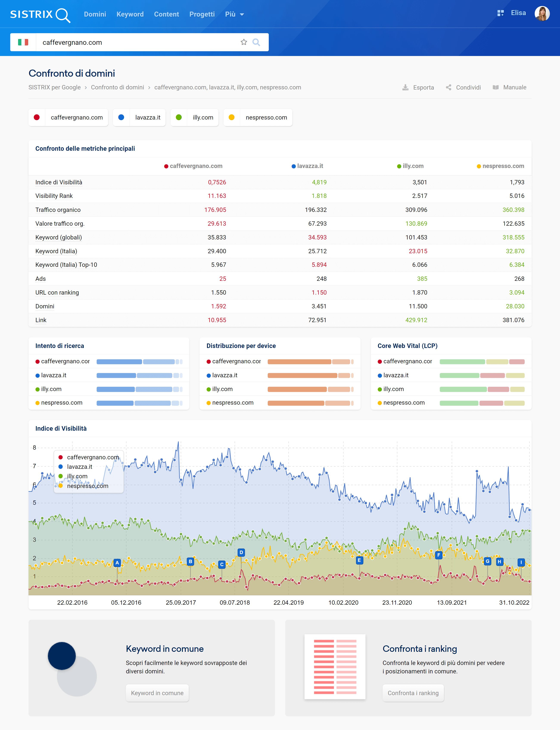Click the search magnifier icon

(256, 42)
